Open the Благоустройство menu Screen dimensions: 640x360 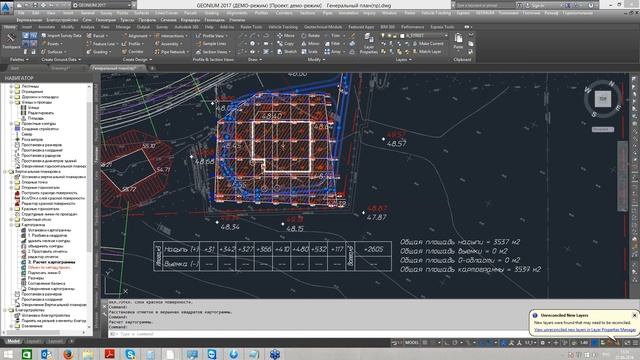click(x=62, y=20)
